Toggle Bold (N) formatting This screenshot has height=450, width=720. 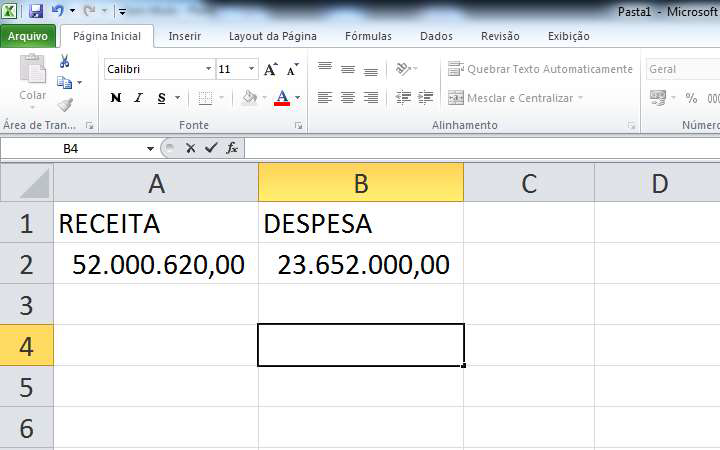click(116, 97)
